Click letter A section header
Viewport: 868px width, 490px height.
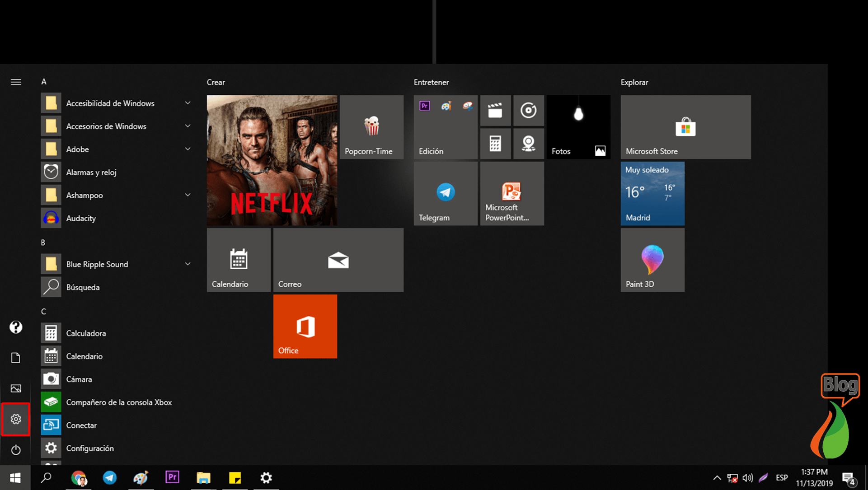point(44,82)
